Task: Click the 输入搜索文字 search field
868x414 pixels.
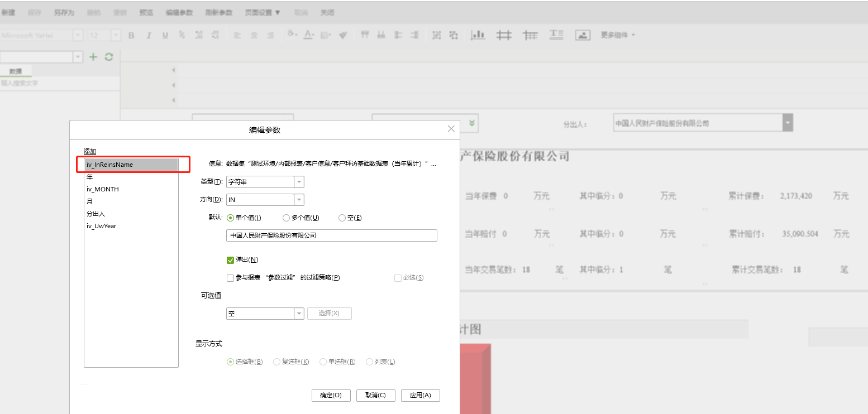Action: [60, 83]
